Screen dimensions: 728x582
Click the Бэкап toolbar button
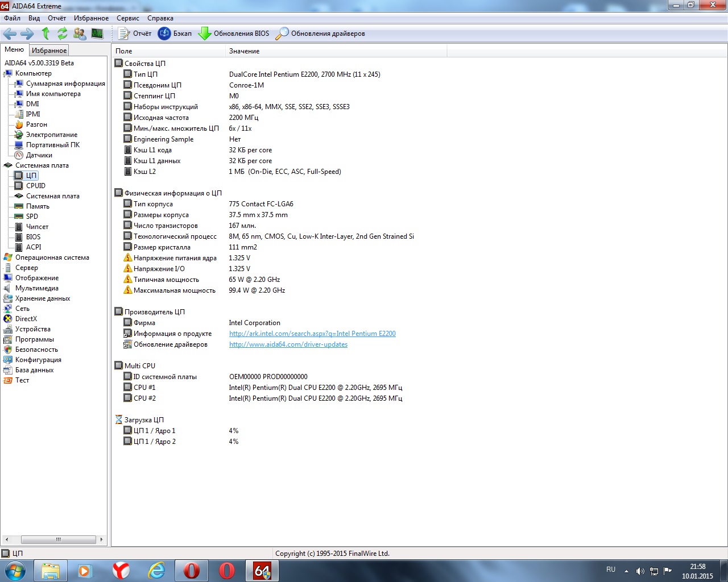pos(175,34)
